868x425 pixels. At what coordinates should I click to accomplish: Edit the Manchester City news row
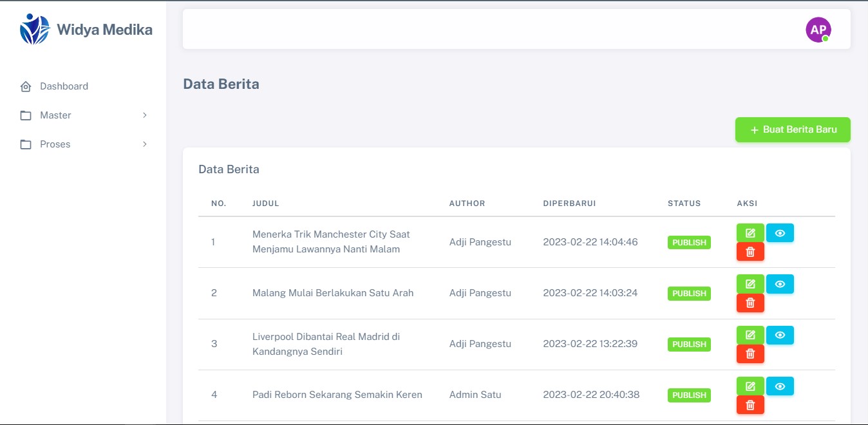750,233
